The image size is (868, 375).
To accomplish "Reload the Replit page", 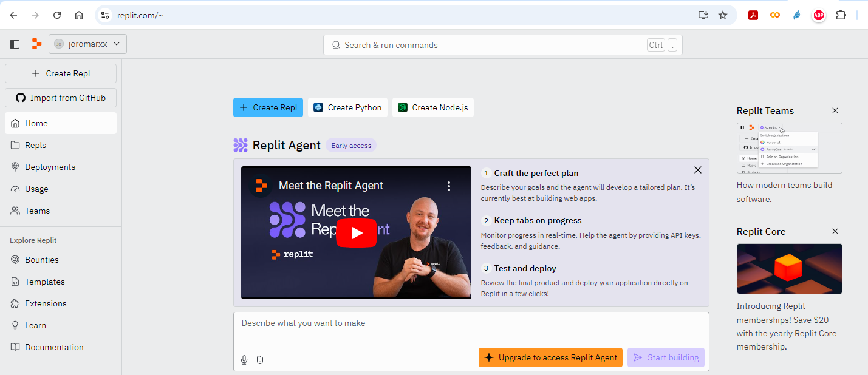I will coord(57,15).
